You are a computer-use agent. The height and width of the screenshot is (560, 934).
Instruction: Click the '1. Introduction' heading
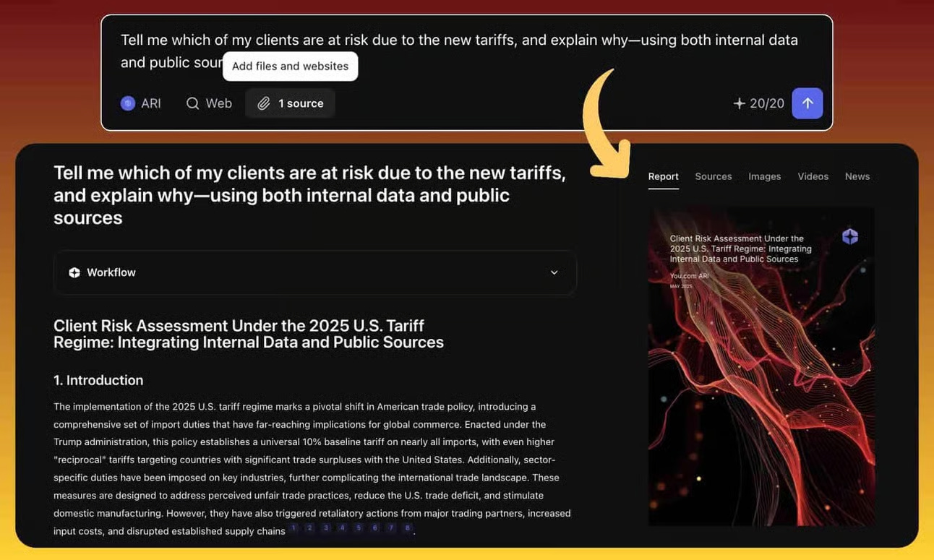[98, 380]
